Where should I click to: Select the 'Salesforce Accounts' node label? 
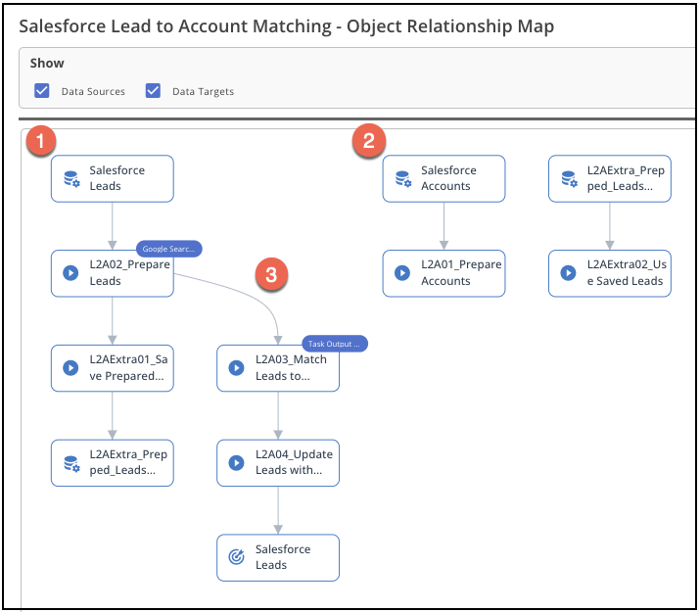(x=448, y=178)
